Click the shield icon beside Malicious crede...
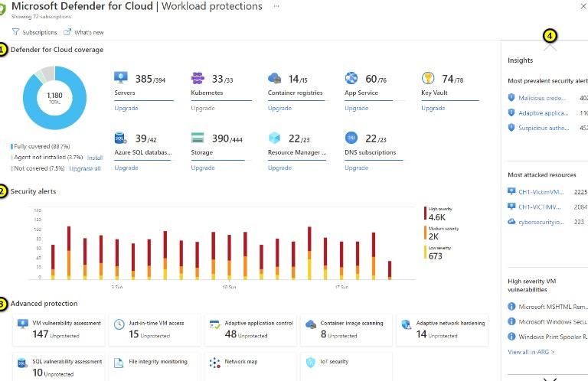Screen dimensions: 588x381 (x=511, y=98)
